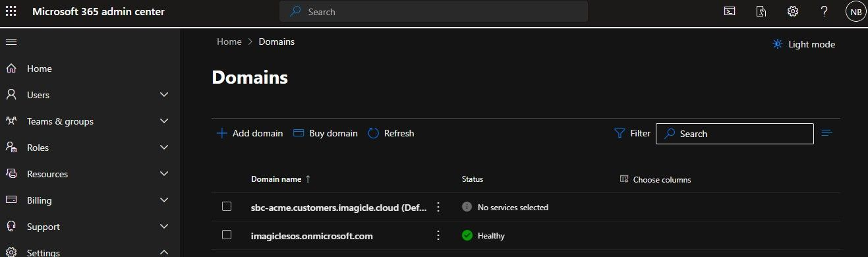Screen dimensions: 868x257
Task: Click the Add domain button
Action: tap(250, 133)
